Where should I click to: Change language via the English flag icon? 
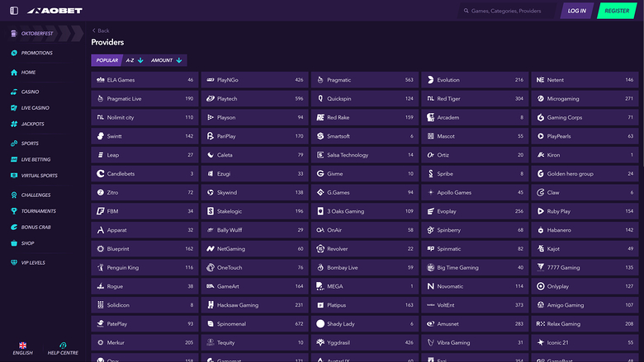tap(22, 346)
